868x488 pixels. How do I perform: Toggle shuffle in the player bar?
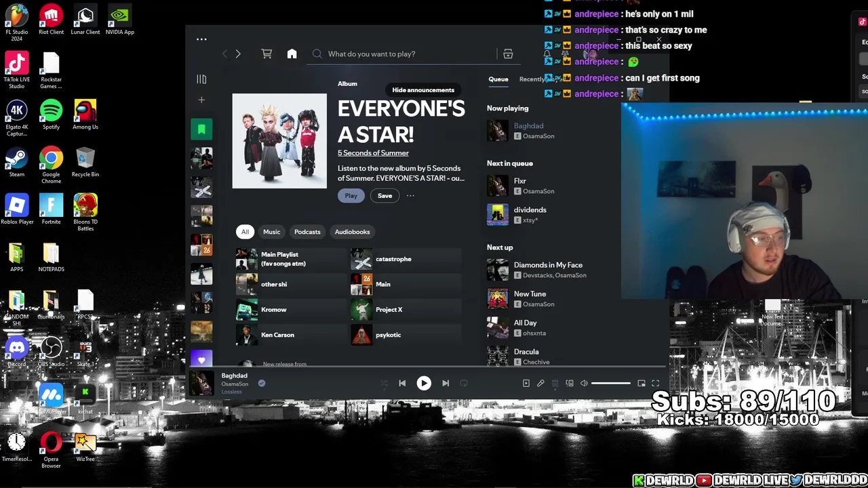pos(384,384)
